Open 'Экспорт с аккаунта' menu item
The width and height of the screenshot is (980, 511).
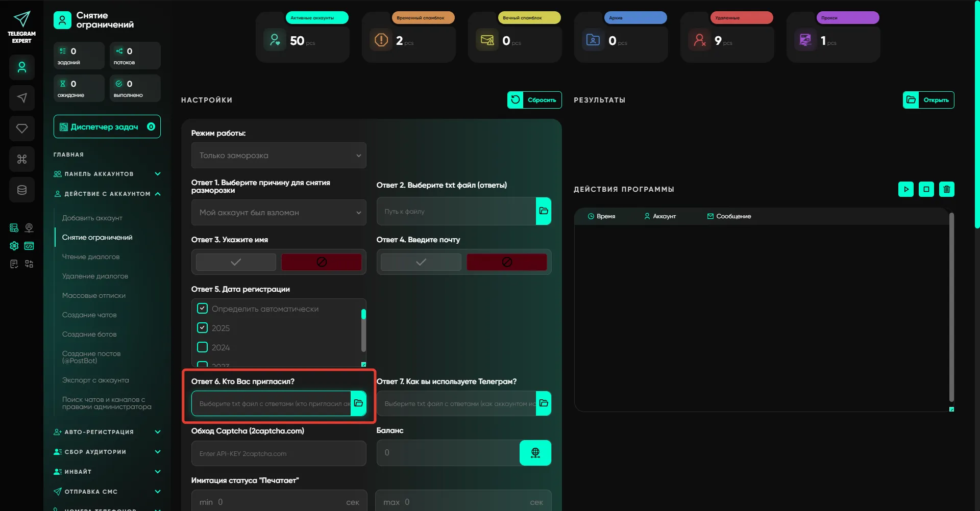(95, 380)
